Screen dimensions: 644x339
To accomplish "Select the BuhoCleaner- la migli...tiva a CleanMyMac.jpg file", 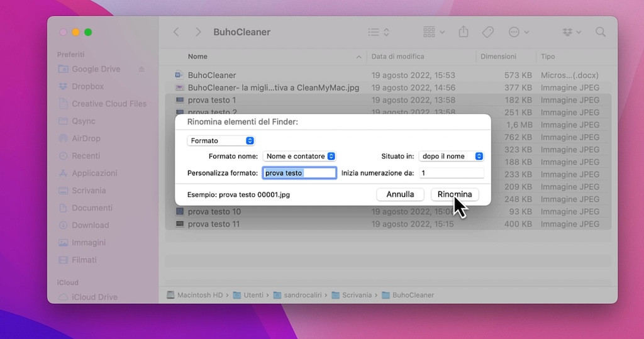I will 273,87.
